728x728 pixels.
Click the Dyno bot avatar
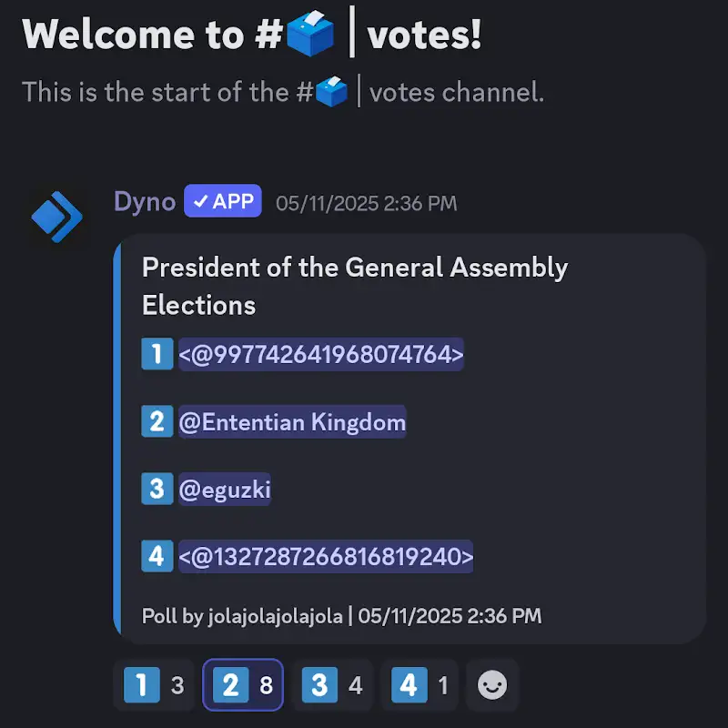coord(56,217)
